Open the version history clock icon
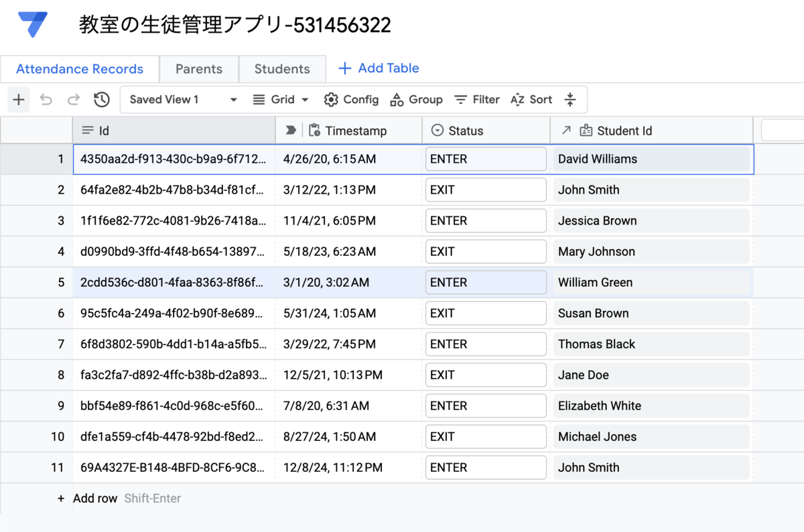The height and width of the screenshot is (532, 804). 101,100
